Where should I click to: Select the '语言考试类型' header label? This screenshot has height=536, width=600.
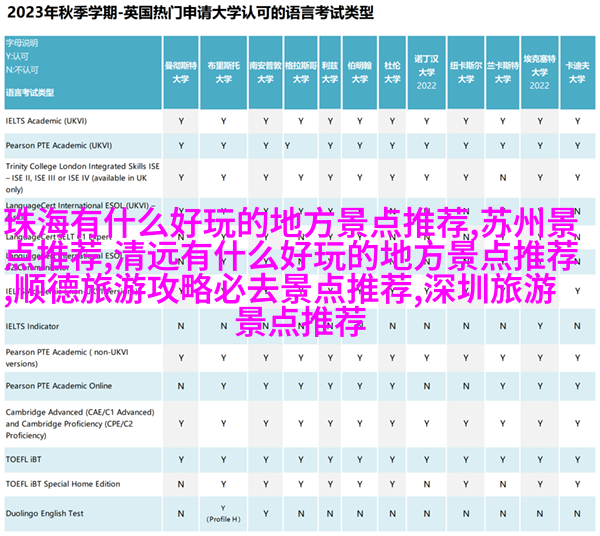pyautogui.click(x=30, y=93)
